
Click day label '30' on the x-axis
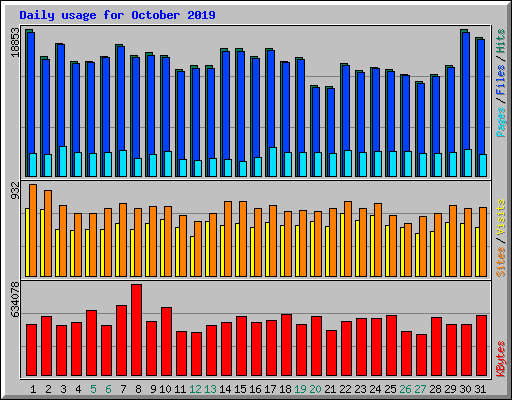[465, 389]
